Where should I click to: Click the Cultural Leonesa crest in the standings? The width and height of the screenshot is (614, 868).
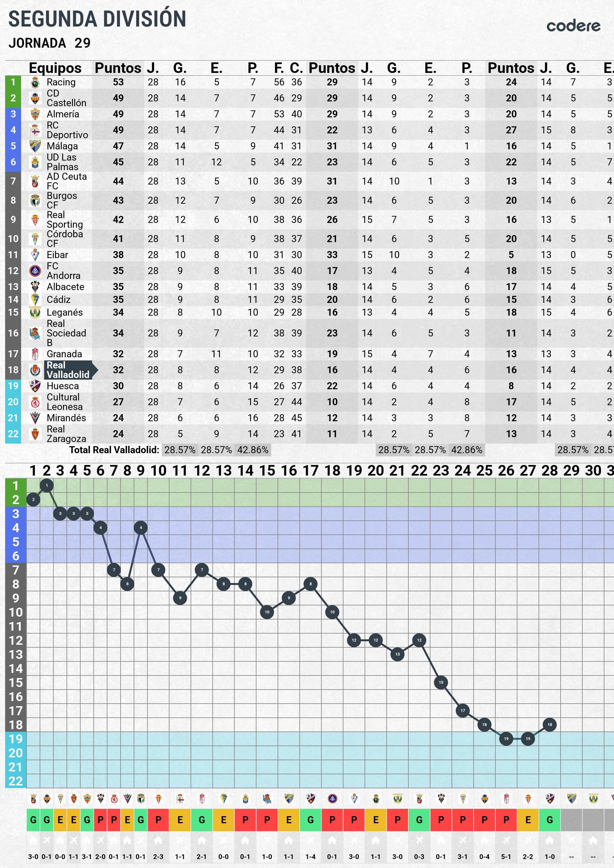pos(35,402)
